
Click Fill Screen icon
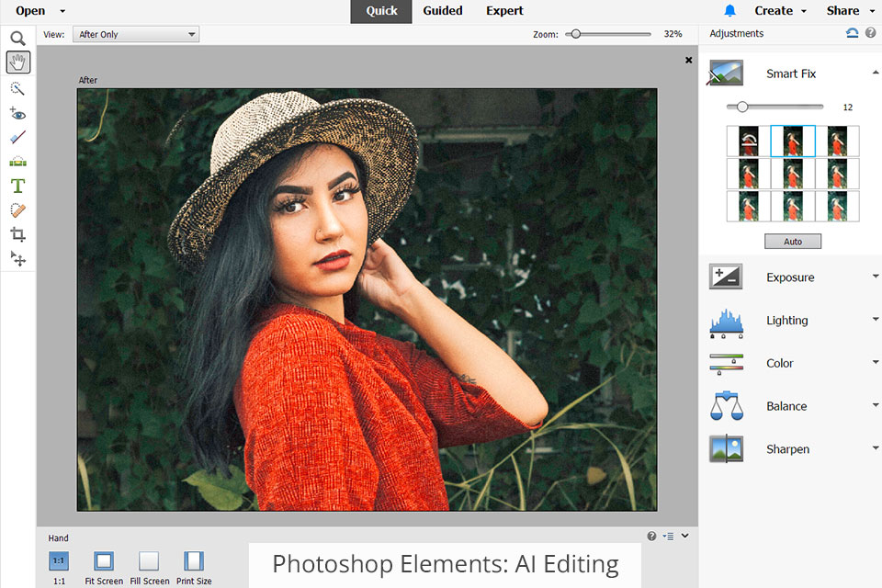[149, 561]
